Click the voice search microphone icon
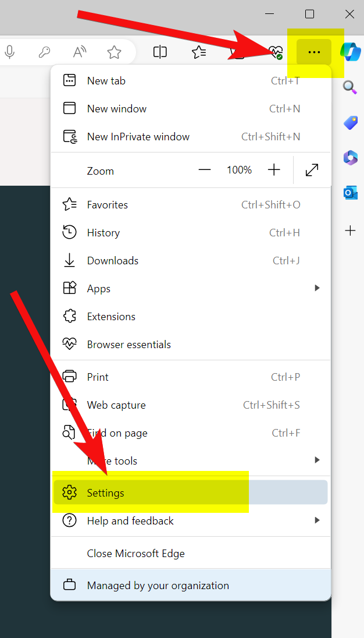This screenshot has height=638, width=364. click(x=9, y=52)
